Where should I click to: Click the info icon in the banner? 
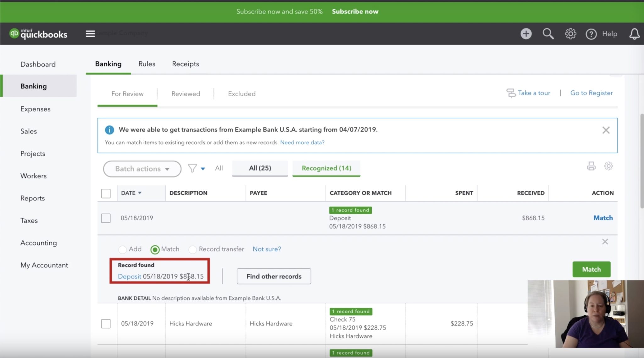click(109, 130)
